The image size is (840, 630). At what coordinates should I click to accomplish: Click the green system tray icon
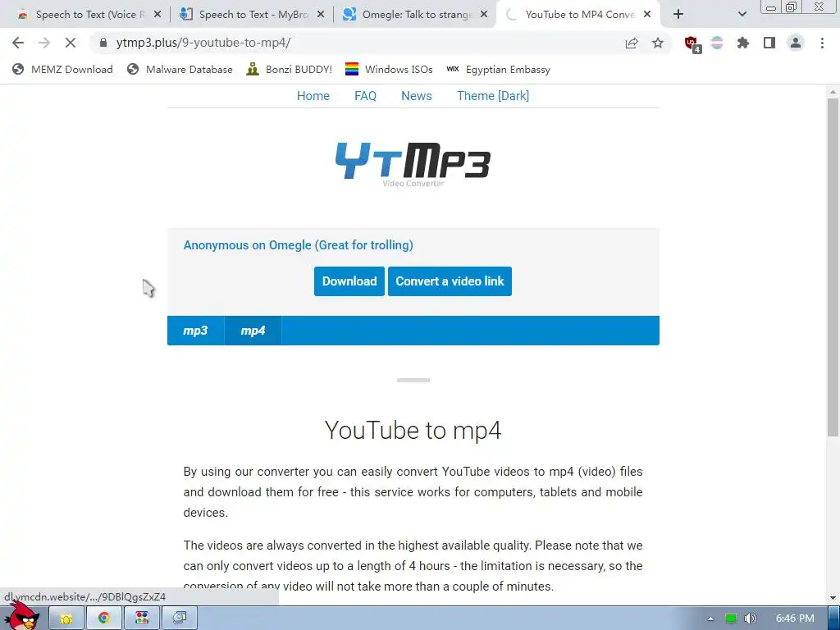click(x=731, y=619)
